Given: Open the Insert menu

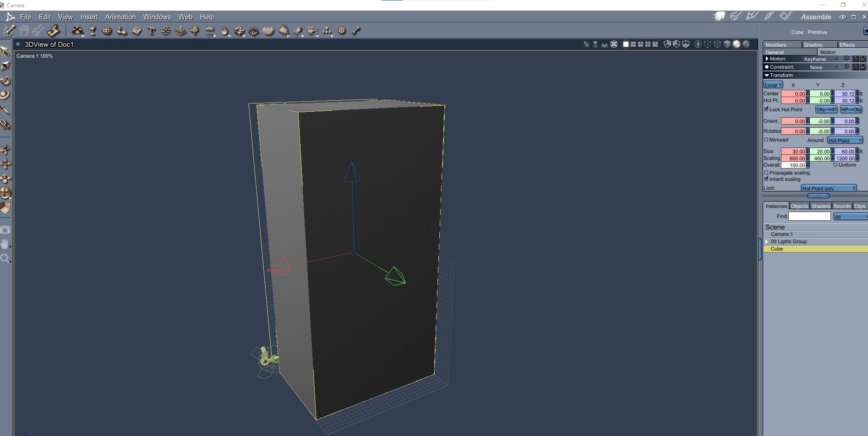Looking at the screenshot, I should point(89,17).
